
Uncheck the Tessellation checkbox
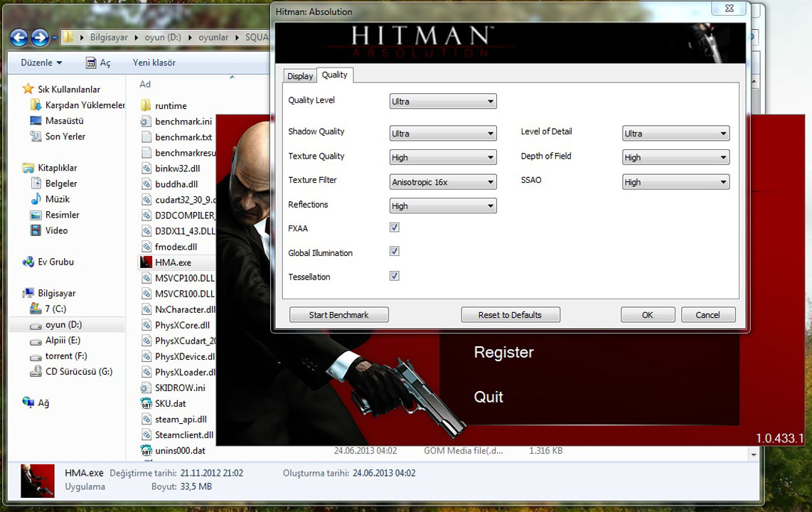click(x=394, y=276)
